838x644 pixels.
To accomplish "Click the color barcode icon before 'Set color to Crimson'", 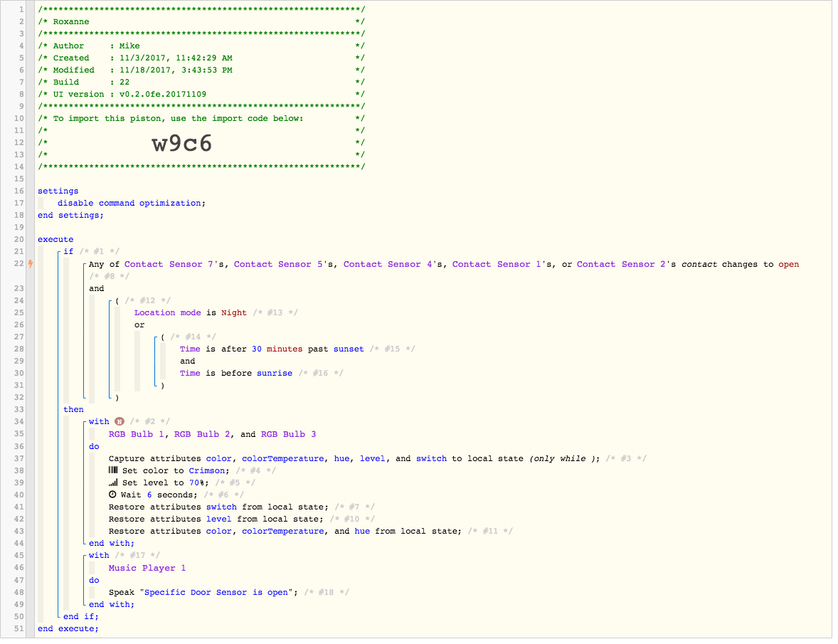I will tap(113, 470).
